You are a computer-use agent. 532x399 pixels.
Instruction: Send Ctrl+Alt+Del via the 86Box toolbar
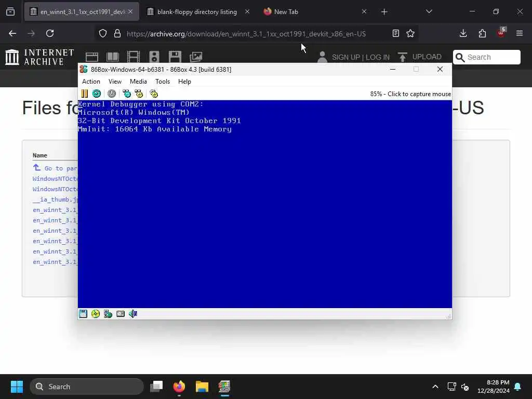click(127, 94)
